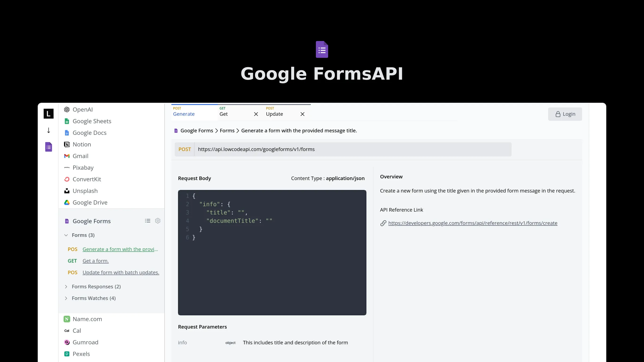Open the Google Sheets integration

point(66,121)
